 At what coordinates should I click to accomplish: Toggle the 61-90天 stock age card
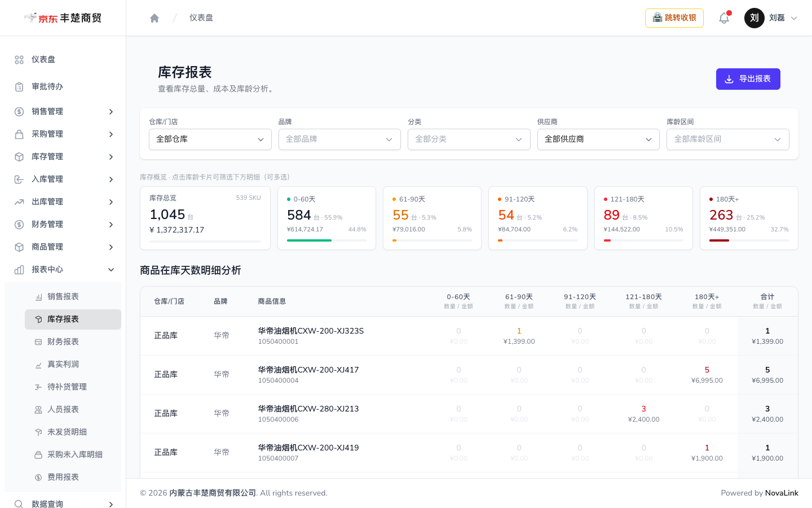pyautogui.click(x=432, y=218)
